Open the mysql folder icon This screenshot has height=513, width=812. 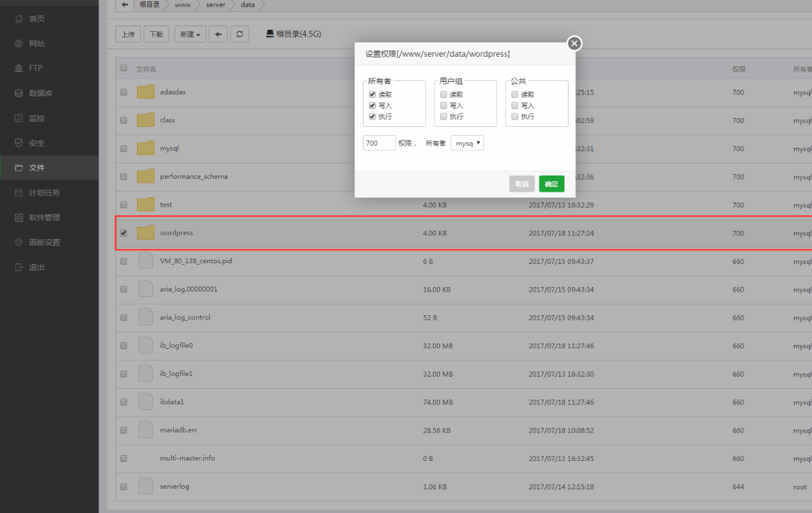[146, 148]
